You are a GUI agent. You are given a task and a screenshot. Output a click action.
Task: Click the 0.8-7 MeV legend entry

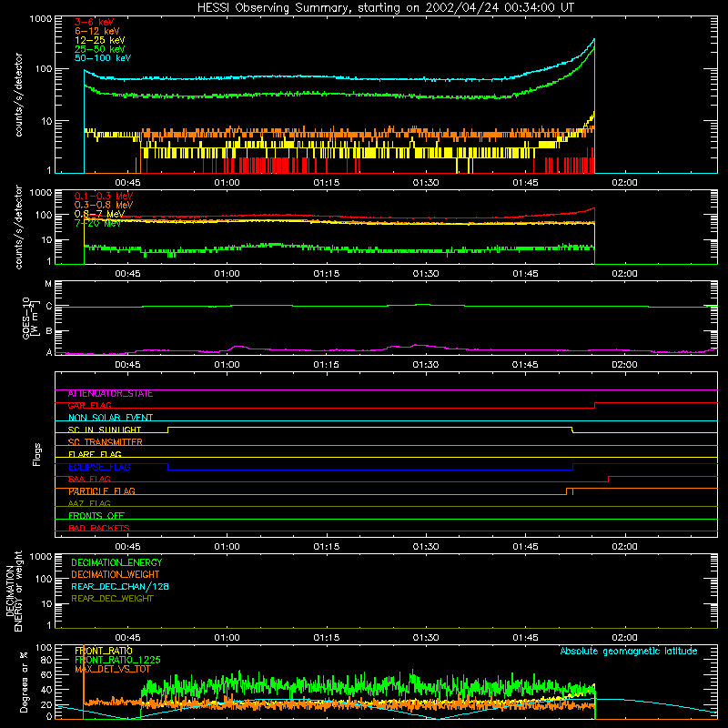99,214
